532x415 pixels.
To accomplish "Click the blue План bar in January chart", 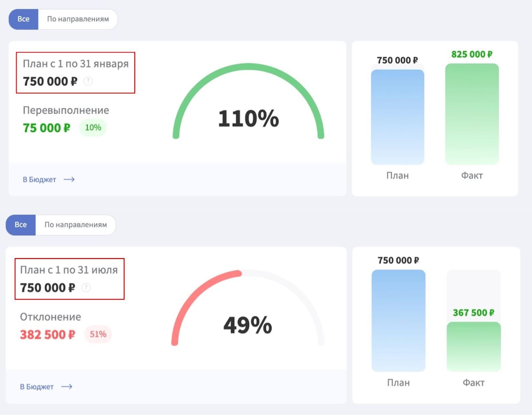I will 398,117.
